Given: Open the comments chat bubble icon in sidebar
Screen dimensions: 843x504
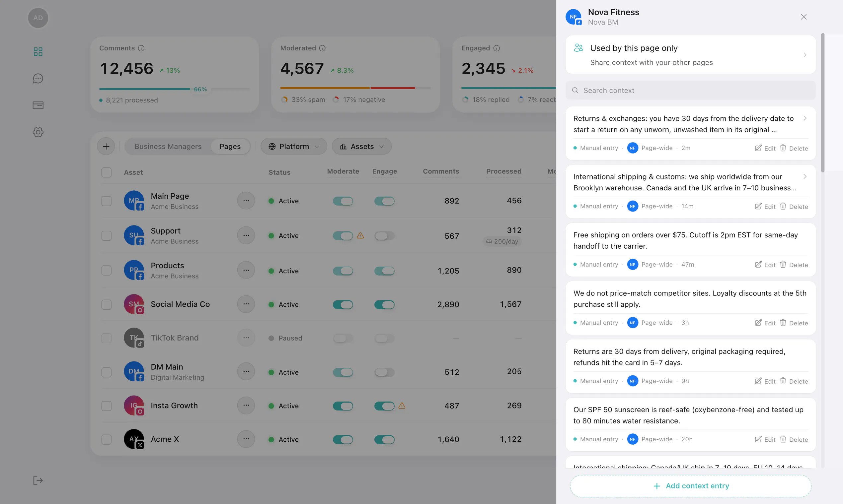Looking at the screenshot, I should (38, 79).
